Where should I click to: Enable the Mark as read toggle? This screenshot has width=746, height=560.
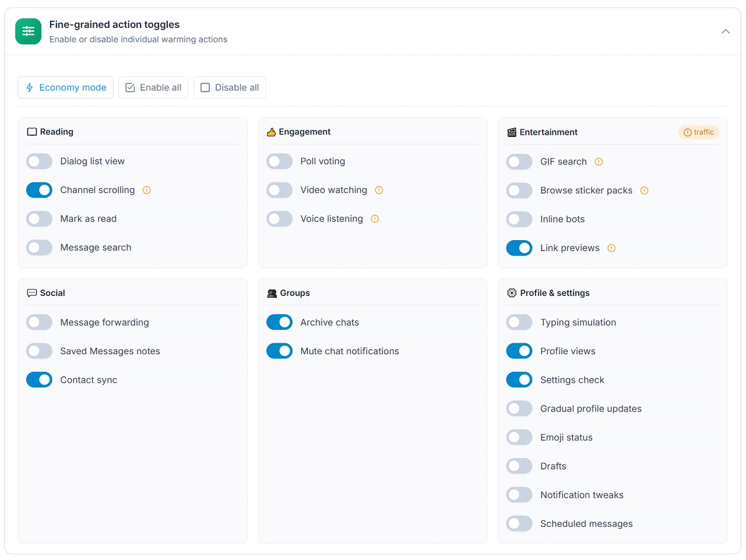pos(39,219)
